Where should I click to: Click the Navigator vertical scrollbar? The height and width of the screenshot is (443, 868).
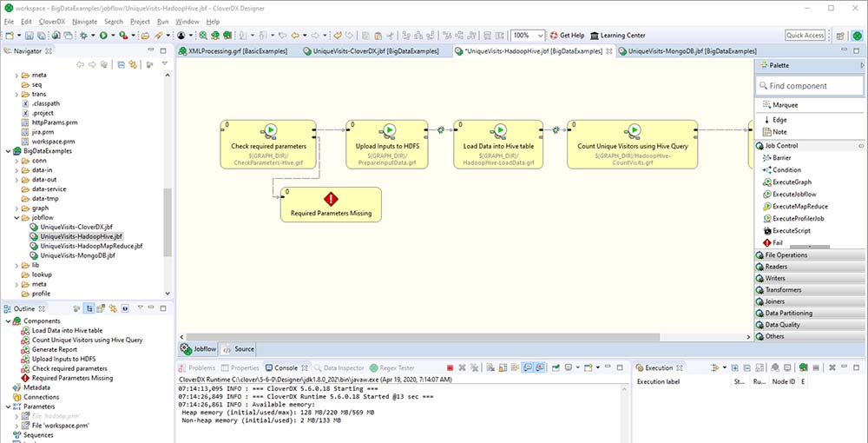pos(168,221)
